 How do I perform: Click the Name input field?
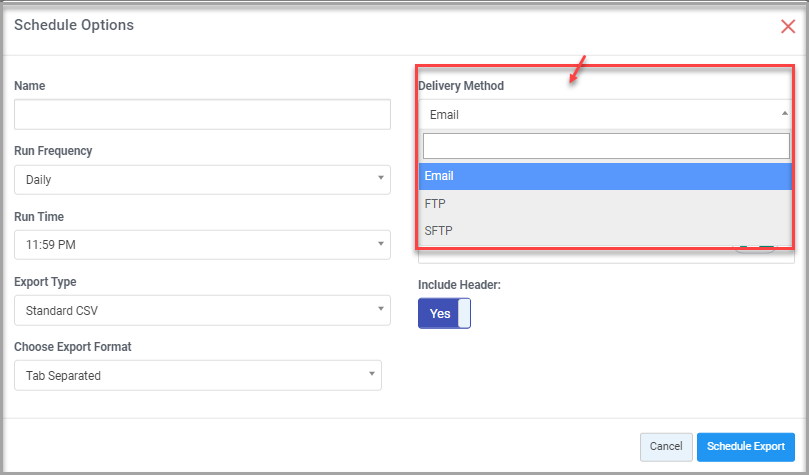[x=202, y=114]
